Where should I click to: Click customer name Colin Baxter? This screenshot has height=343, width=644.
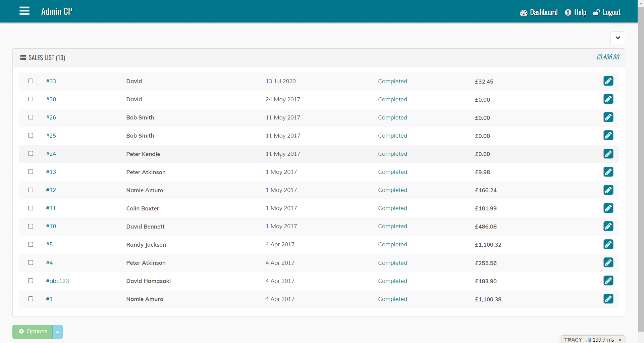143,208
